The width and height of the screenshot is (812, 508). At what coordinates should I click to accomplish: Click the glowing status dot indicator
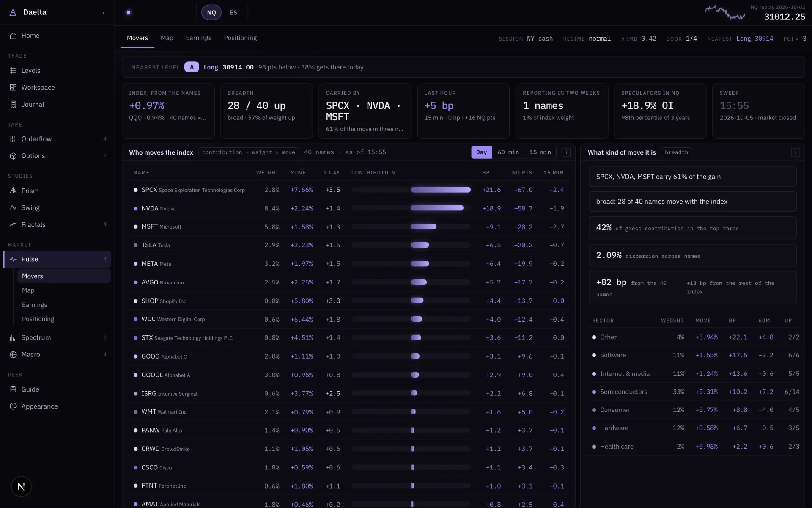[129, 12]
